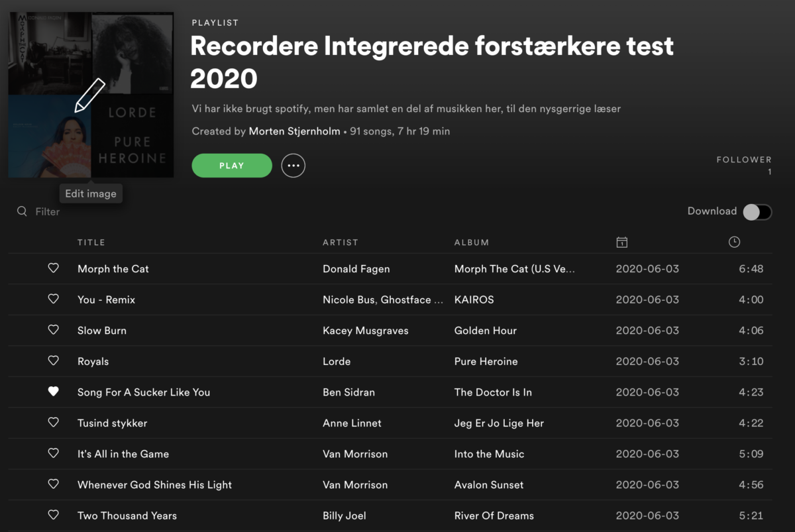Select track It's All in the Game
795x532 pixels.
[x=123, y=454]
